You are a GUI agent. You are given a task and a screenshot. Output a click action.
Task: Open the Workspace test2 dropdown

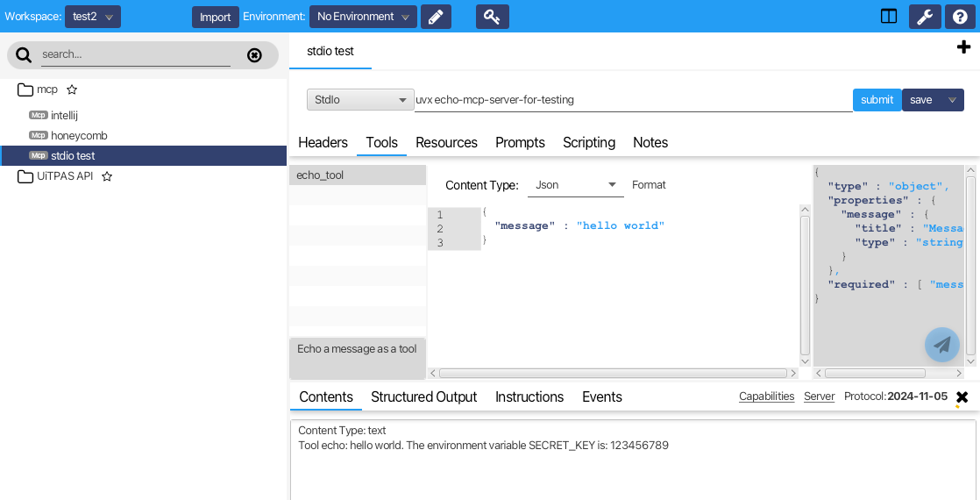click(x=92, y=17)
